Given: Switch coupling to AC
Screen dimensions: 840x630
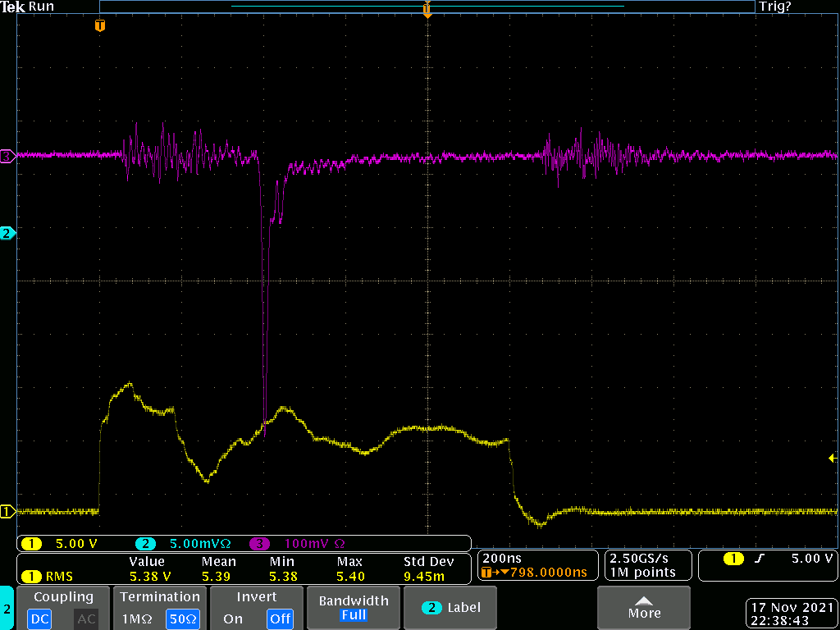Looking at the screenshot, I should pos(86,619).
